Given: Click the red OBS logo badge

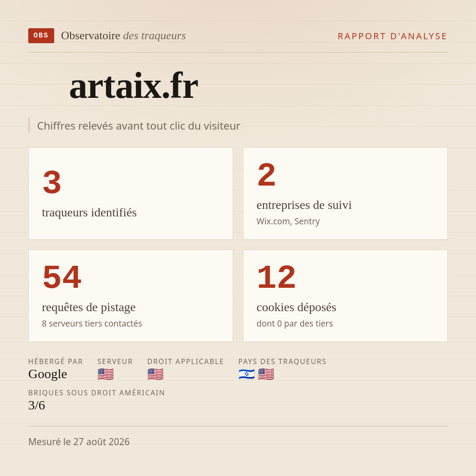Looking at the screenshot, I should [x=41, y=36].
